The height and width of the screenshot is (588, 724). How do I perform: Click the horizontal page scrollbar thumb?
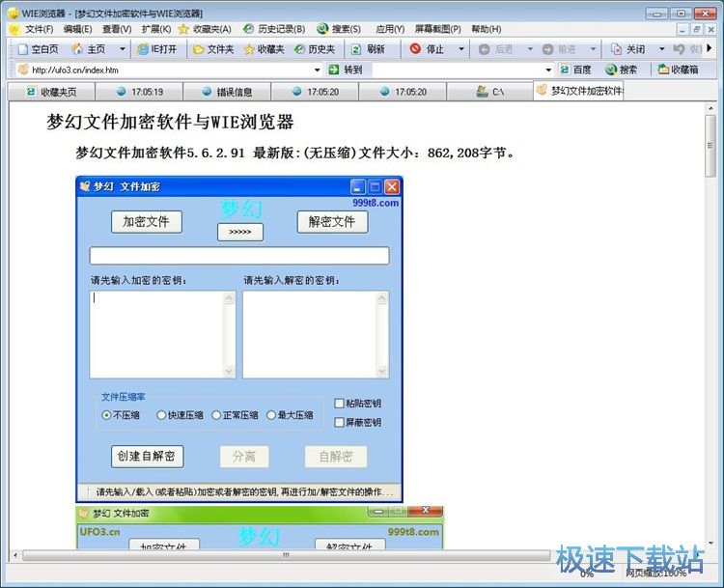click(287, 555)
